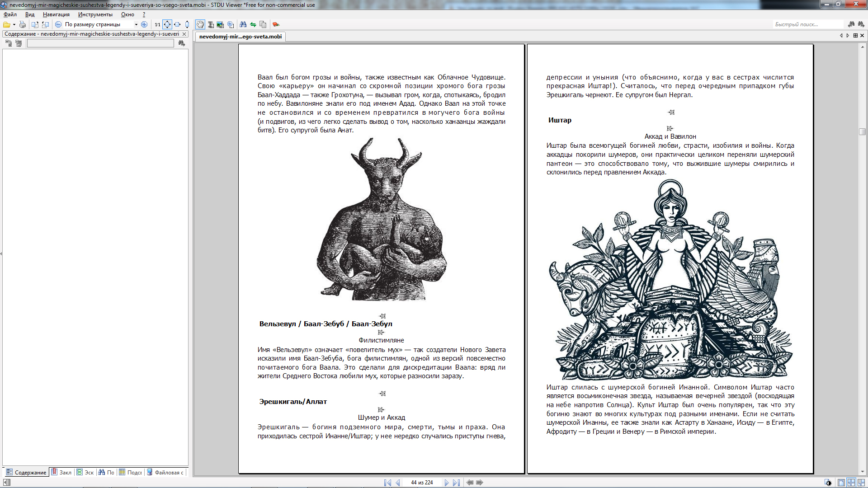Switch to the Подс highlights sidebar tab

130,472
